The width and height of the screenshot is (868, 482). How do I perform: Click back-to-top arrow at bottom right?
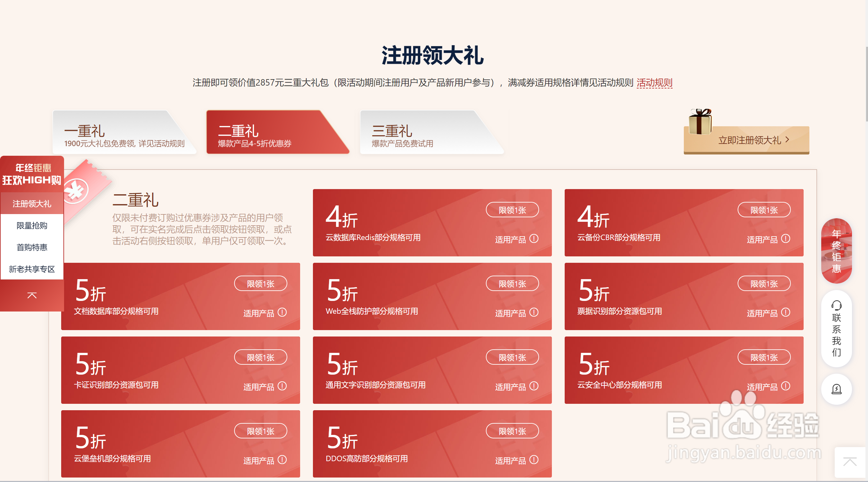[850, 462]
